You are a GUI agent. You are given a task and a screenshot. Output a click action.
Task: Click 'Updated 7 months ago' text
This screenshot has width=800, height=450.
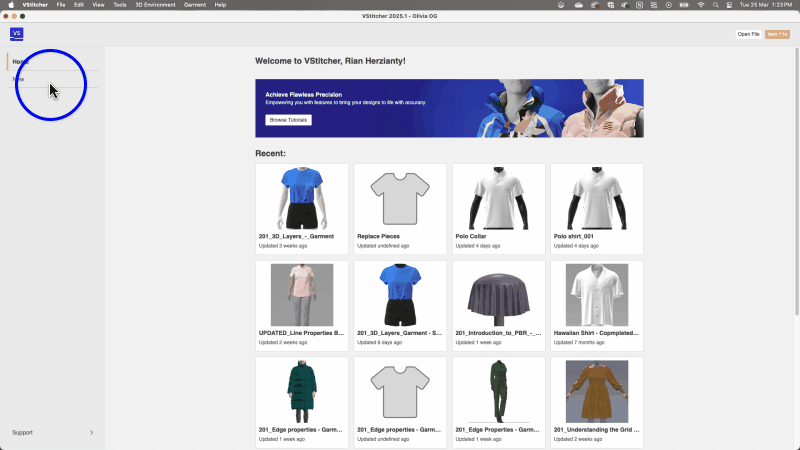[x=579, y=342]
